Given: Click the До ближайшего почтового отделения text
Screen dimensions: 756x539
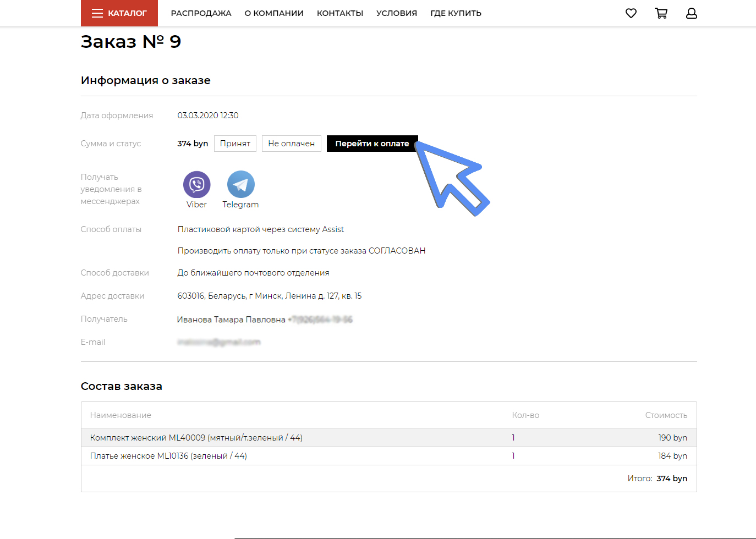Looking at the screenshot, I should tap(253, 273).
